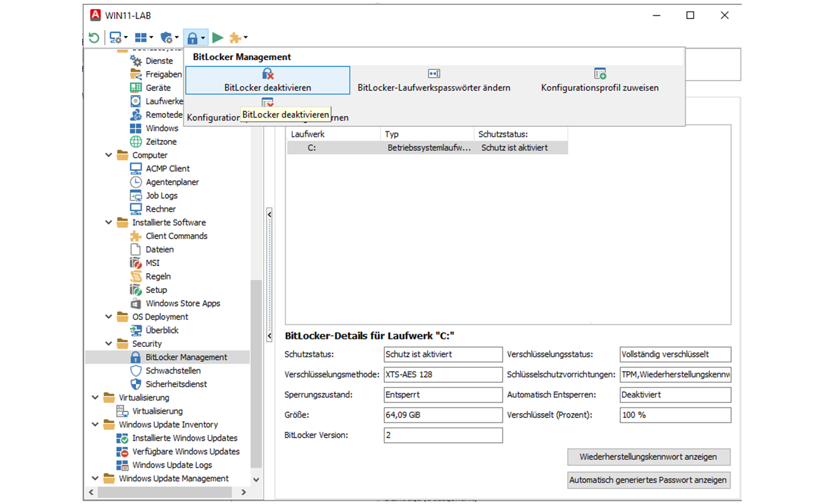Click BitLocker Management lock icon in tree

click(x=135, y=357)
